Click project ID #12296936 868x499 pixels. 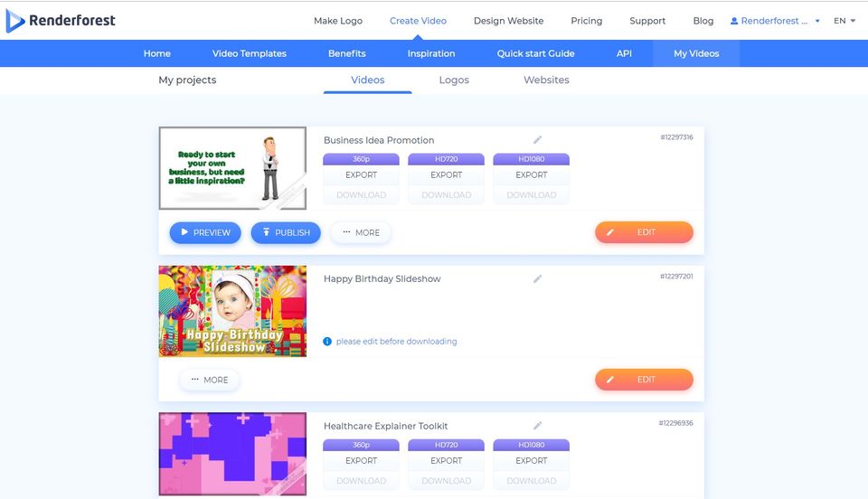click(x=676, y=423)
